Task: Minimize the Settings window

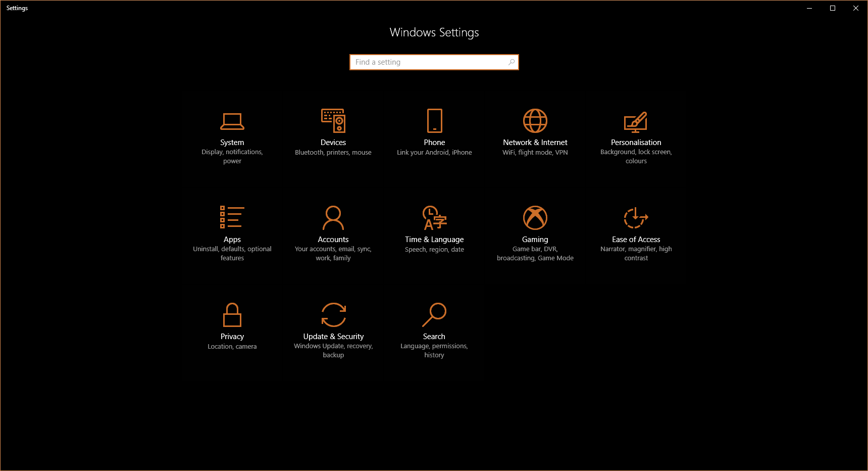Action: point(809,8)
